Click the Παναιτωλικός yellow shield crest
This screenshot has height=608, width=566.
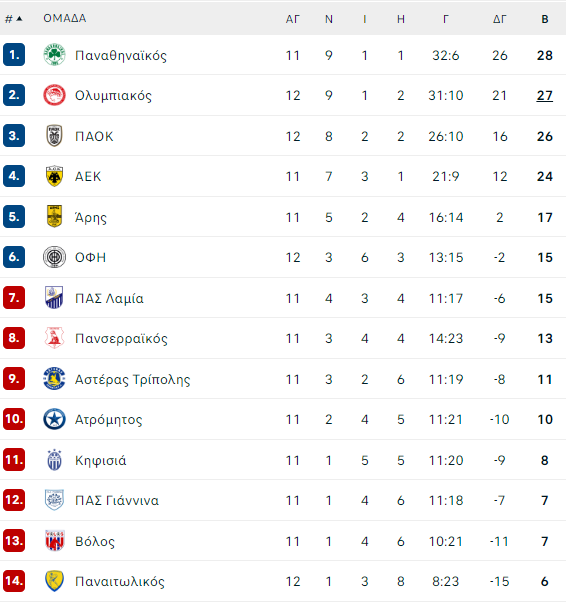pos(54,581)
